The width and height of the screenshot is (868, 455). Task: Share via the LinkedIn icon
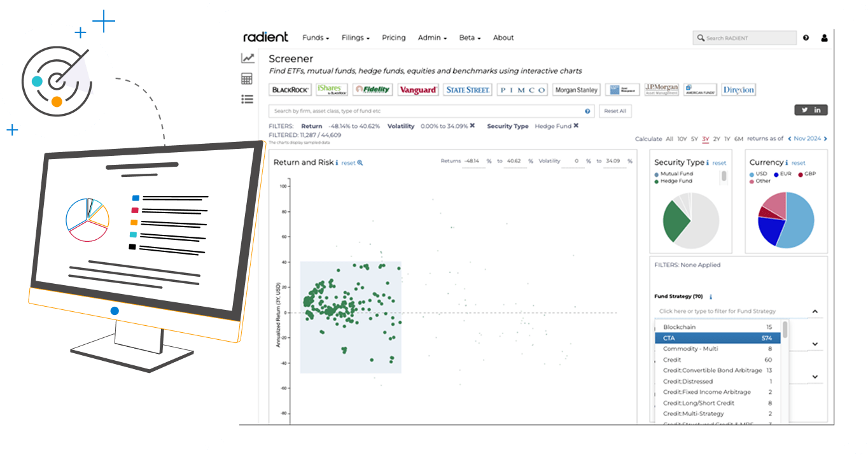818,110
